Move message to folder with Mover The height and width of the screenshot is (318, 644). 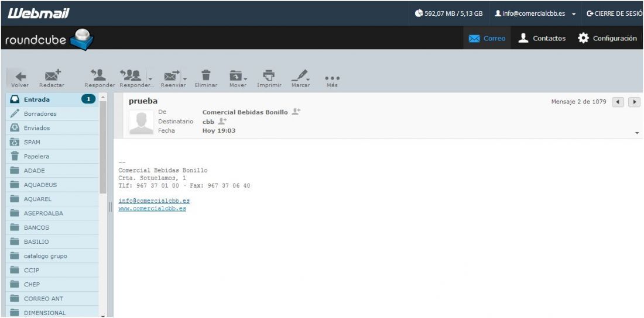(x=236, y=79)
